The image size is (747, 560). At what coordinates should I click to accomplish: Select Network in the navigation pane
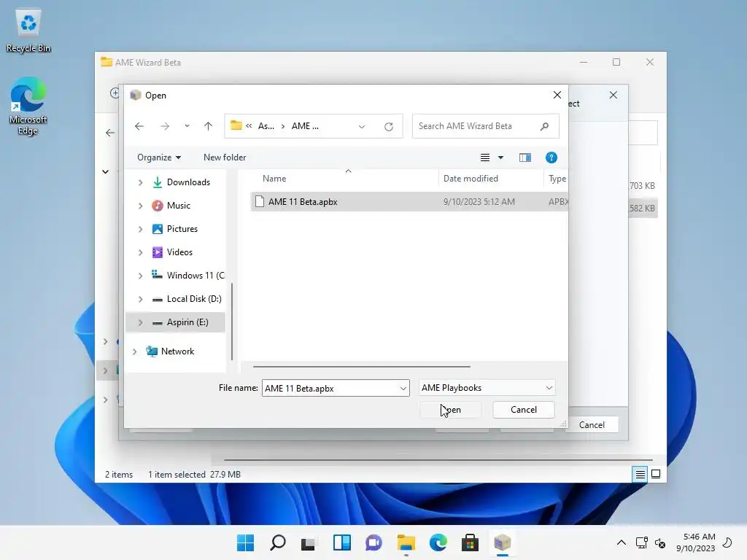[x=177, y=351]
